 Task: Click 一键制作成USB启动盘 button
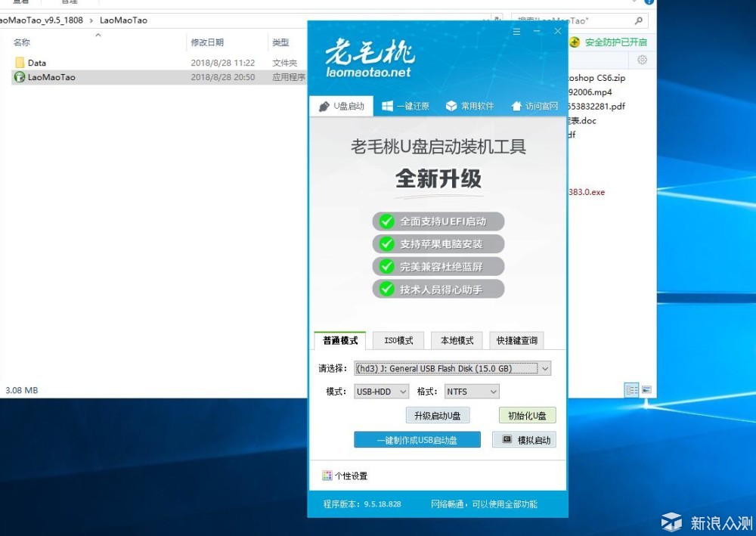pos(417,439)
